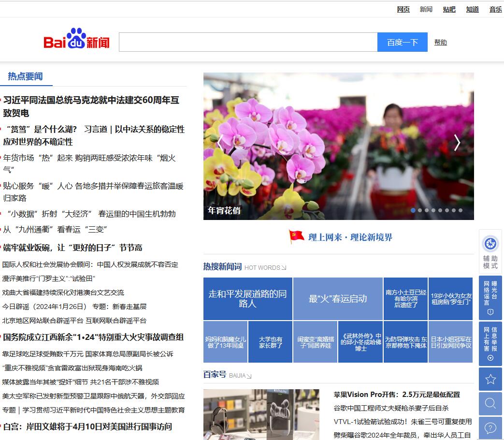The height and width of the screenshot is (440, 504).
Task: Select the second carousel pagination dot
Action: coord(420,210)
